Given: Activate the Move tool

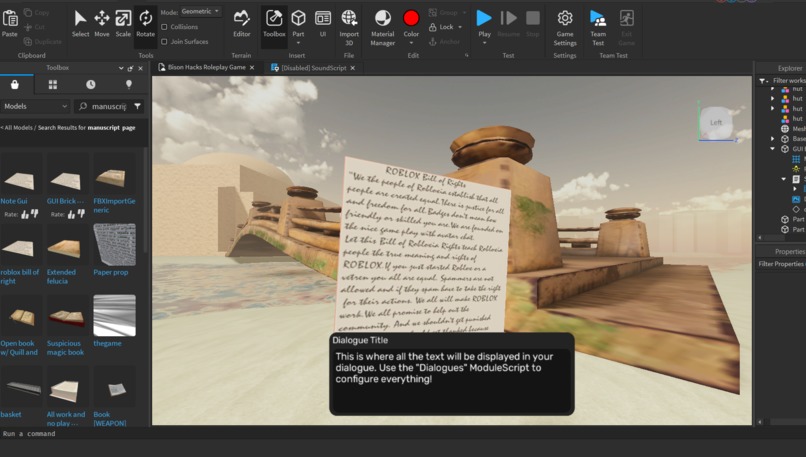Looking at the screenshot, I should tap(102, 24).
